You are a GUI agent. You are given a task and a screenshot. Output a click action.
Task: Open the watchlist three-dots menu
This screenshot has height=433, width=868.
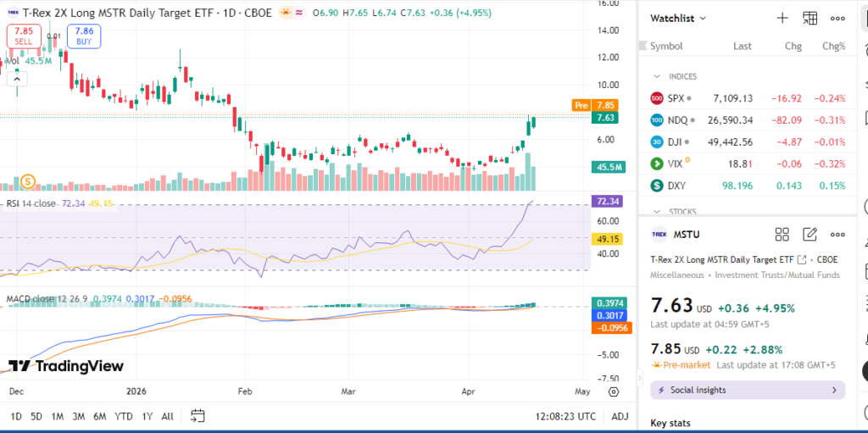click(x=837, y=18)
